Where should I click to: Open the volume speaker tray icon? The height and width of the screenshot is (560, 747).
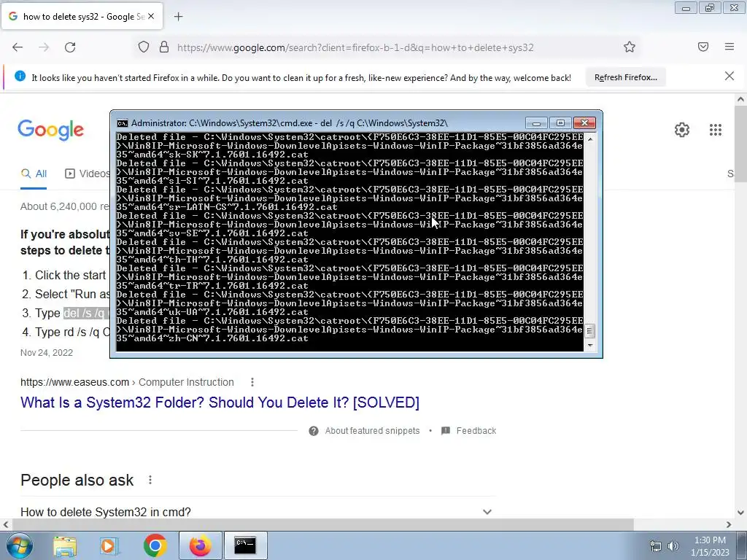pyautogui.click(x=673, y=546)
